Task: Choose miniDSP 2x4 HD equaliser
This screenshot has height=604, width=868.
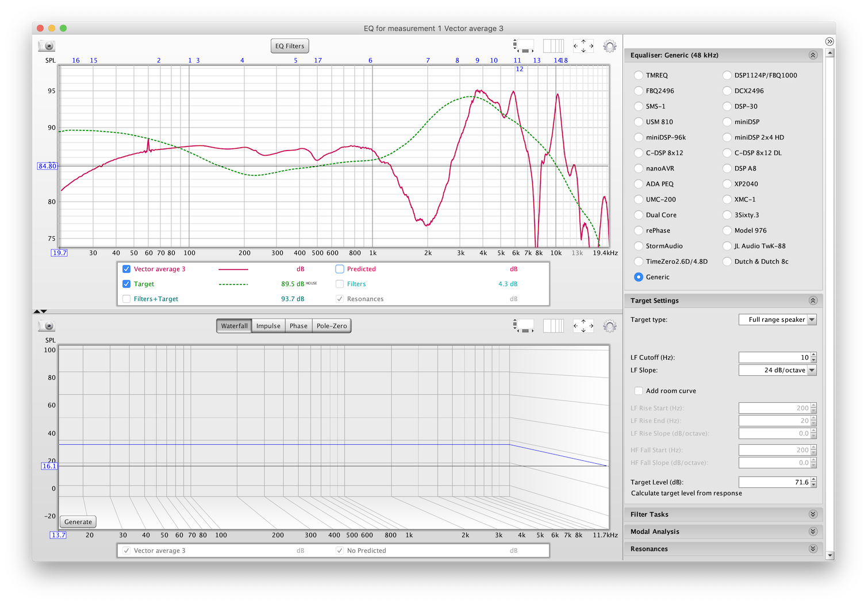Action: [x=727, y=137]
